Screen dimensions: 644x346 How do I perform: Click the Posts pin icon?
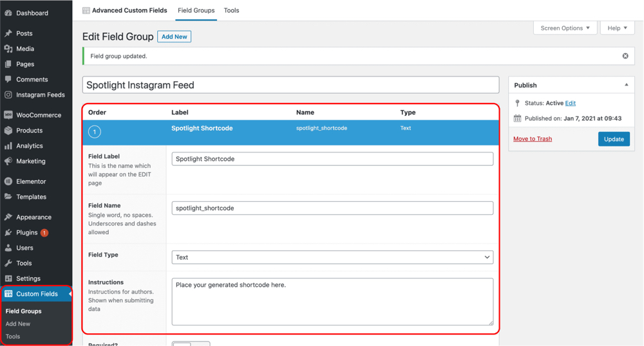coord(8,33)
